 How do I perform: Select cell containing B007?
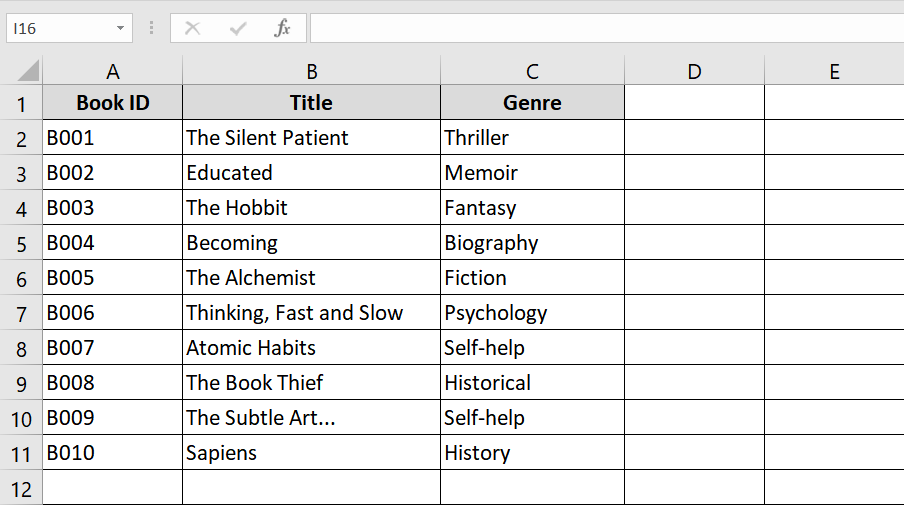[x=112, y=348]
